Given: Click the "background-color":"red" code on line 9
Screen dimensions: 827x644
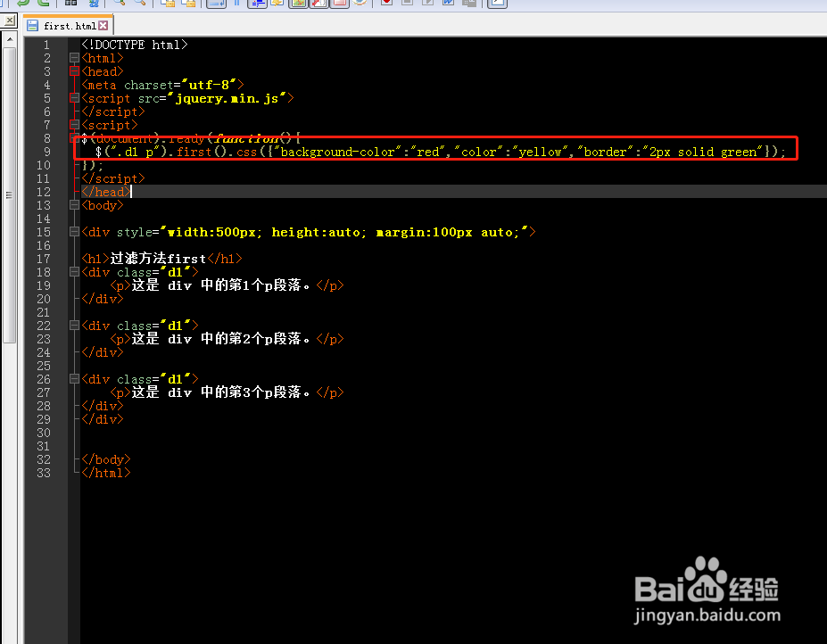Looking at the screenshot, I should point(359,152).
